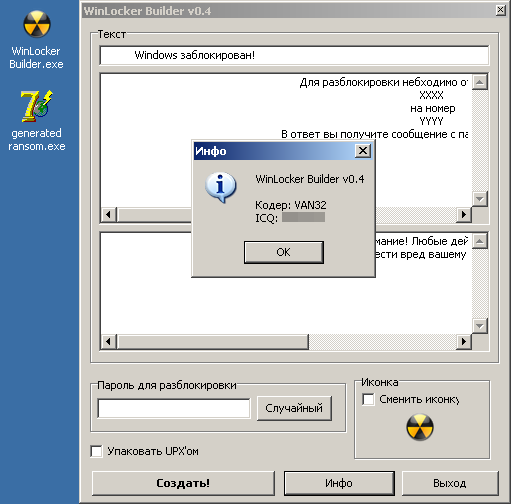Screen dimensions: 511x504
Task: Click OK in the Инфо dialog
Action: pos(284,252)
